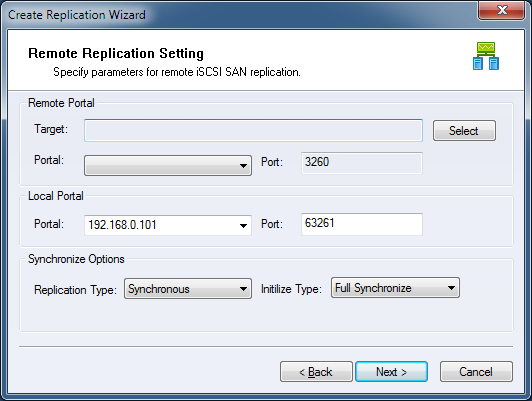Viewport: 532px width, 401px height.
Task: Click the Remote Replication Setting heading
Action: [x=116, y=54]
